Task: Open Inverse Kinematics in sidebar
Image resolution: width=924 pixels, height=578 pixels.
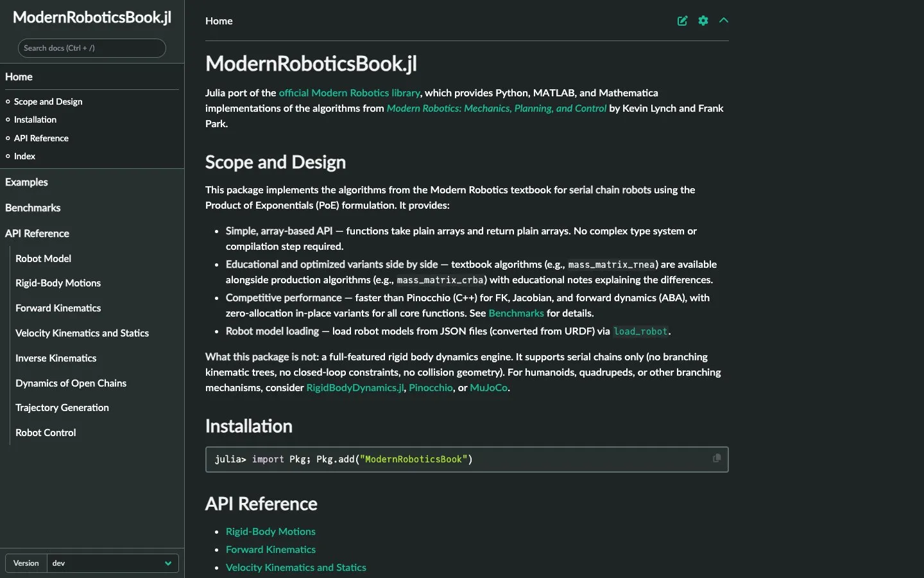Action: 56,358
